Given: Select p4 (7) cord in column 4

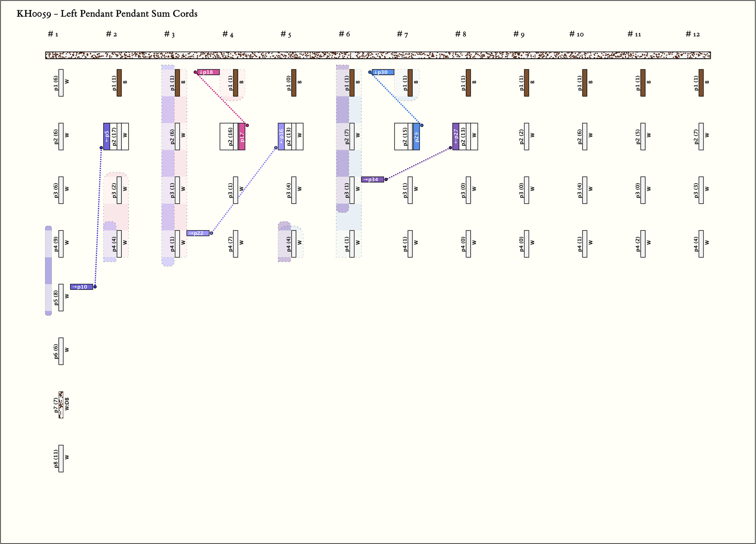Looking at the screenshot, I should tap(236, 244).
